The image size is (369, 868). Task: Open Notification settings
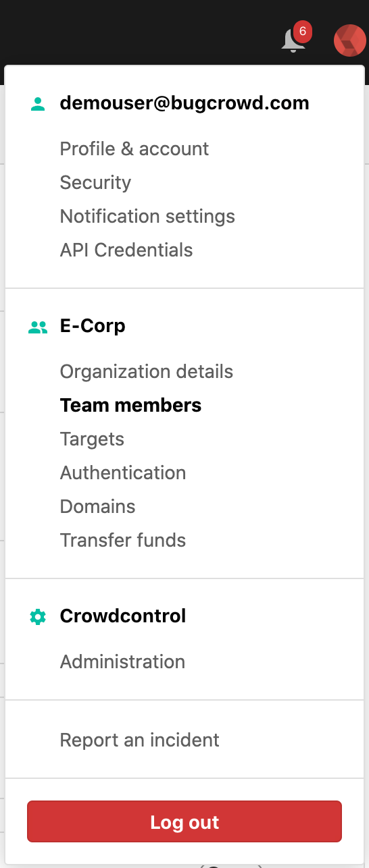point(147,217)
